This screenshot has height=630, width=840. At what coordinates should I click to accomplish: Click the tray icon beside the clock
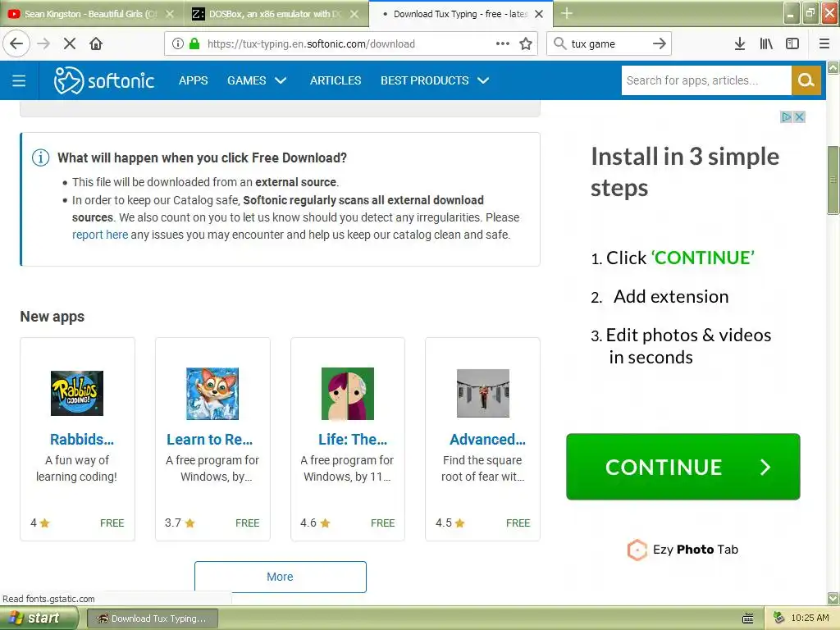point(779,618)
